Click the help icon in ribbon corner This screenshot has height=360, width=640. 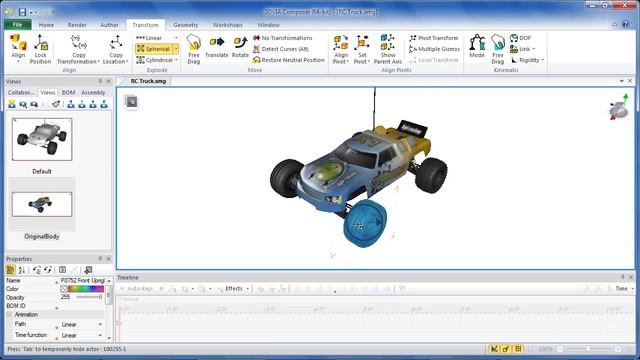625,24
